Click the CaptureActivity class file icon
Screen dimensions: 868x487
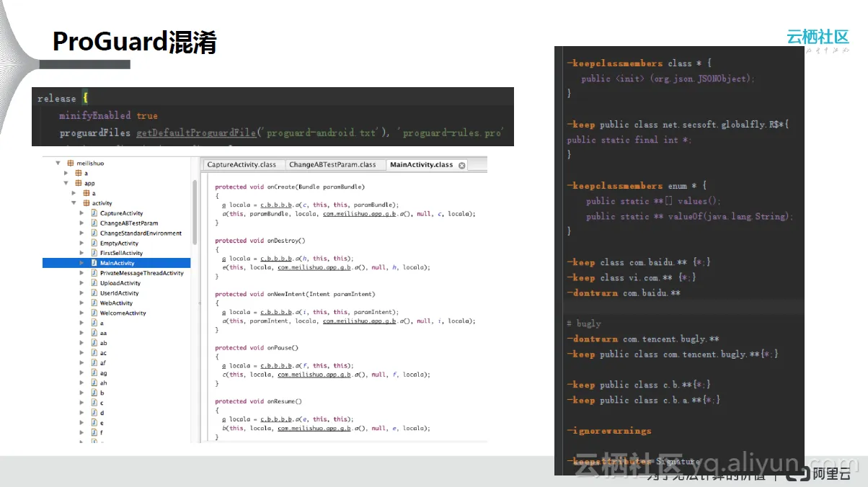[94, 213]
